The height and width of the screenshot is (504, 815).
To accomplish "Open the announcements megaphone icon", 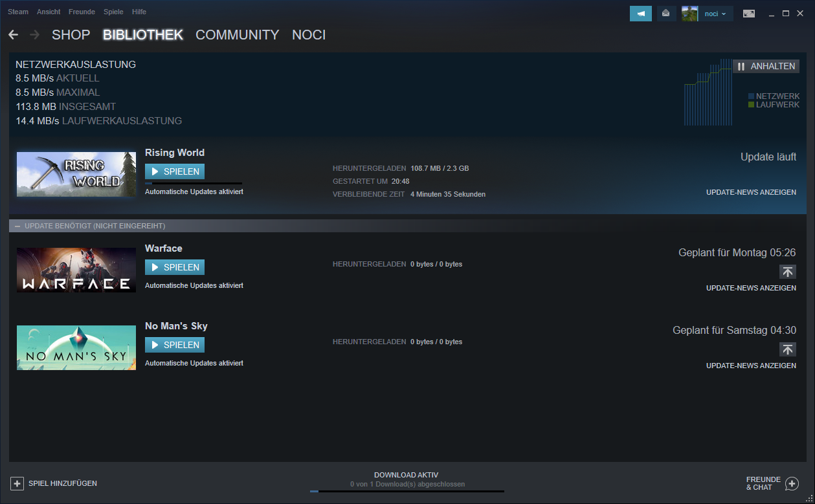I will pos(640,14).
